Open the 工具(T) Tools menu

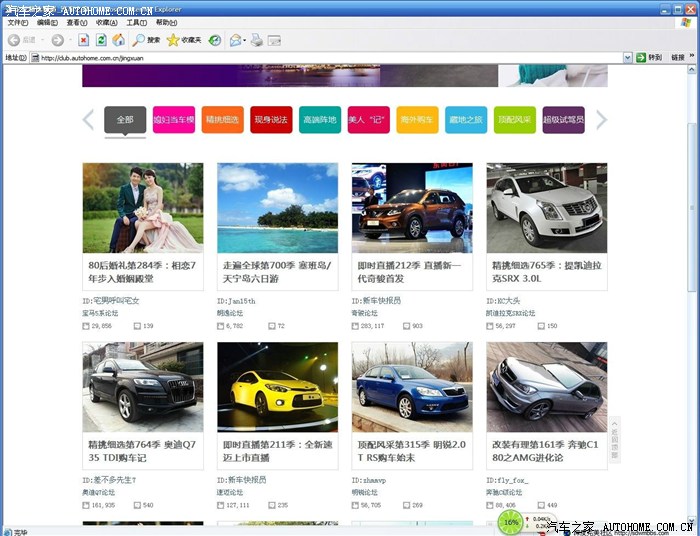(136, 22)
